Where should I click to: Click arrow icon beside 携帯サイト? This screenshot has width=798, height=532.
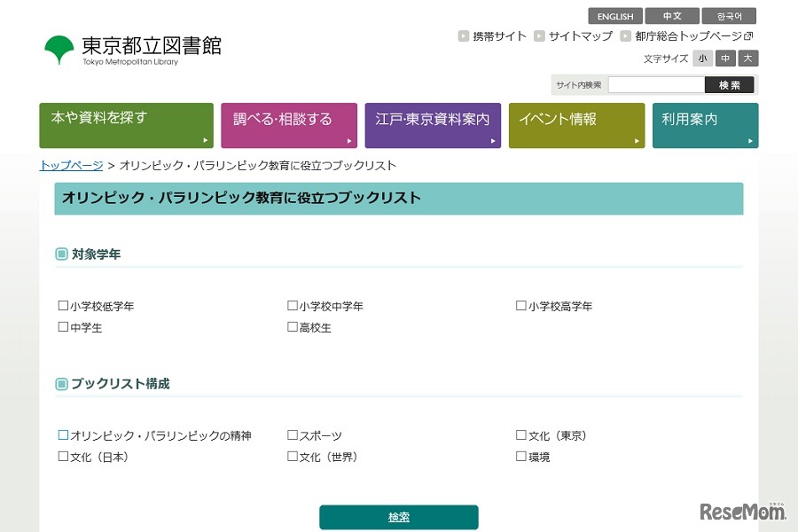click(x=464, y=36)
